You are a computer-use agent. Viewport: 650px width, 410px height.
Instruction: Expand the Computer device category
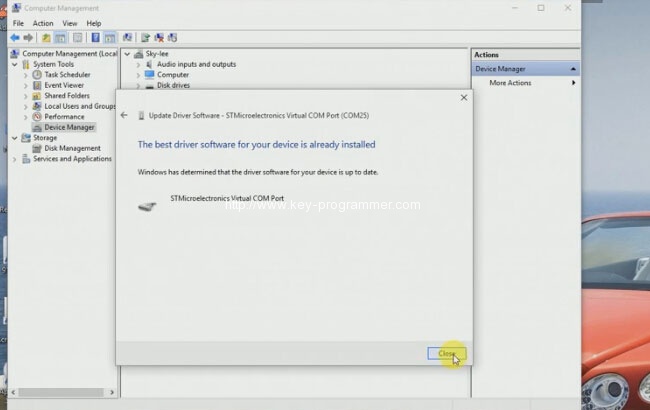click(138, 75)
